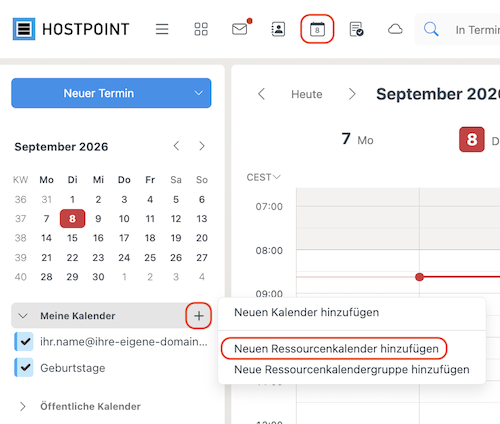Select September 13 in mini calendar
500x424 pixels.
click(x=202, y=219)
